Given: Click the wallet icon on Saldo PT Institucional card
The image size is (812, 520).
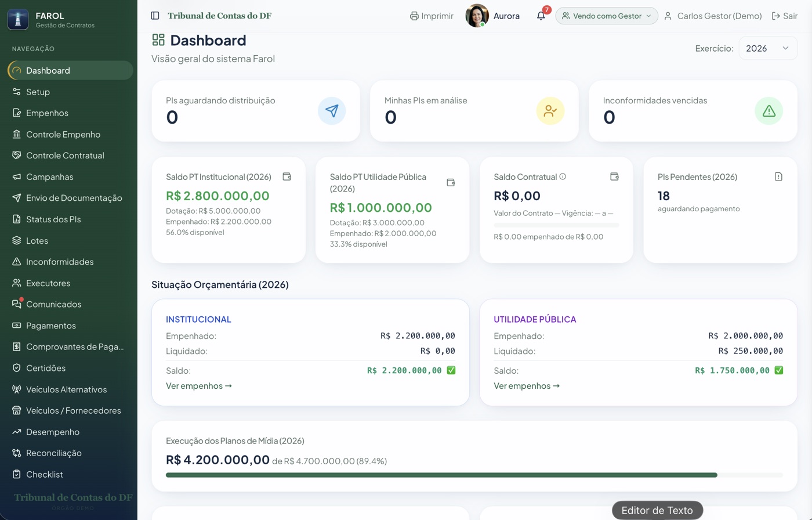Looking at the screenshot, I should pyautogui.click(x=287, y=176).
